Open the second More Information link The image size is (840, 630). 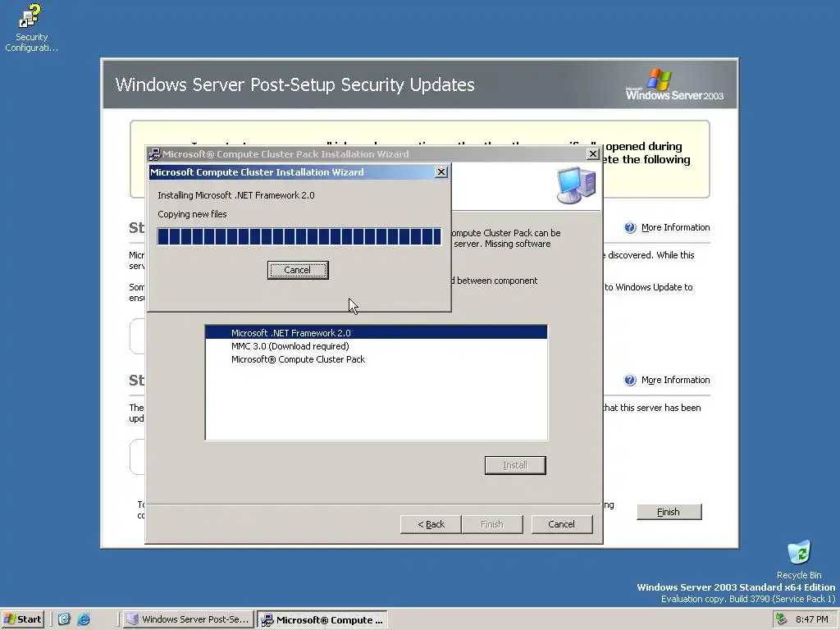(x=676, y=380)
